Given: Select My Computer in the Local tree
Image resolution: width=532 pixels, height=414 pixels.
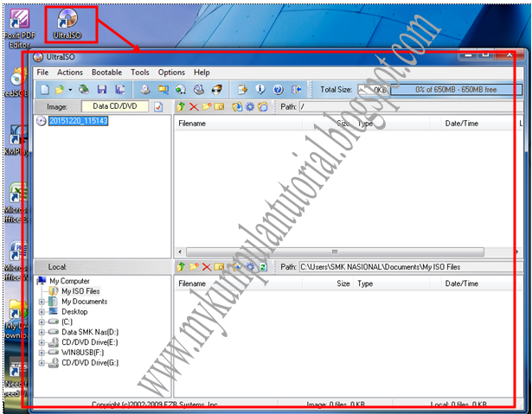Looking at the screenshot, I should [69, 281].
